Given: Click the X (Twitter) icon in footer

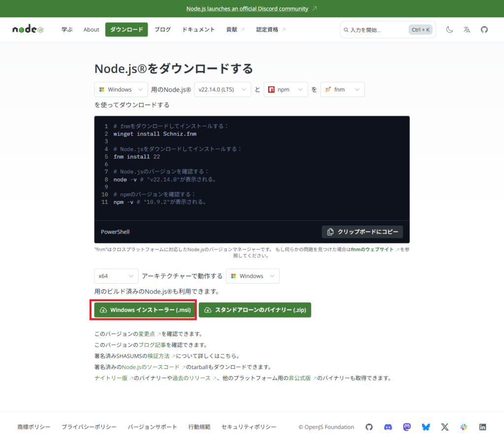Looking at the screenshot, I should pos(445,427).
